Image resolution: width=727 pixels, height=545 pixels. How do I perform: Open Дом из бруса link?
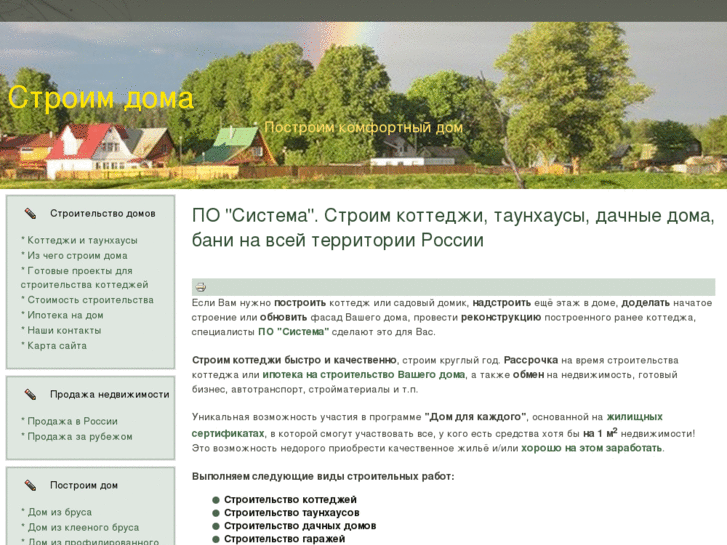[x=60, y=513]
